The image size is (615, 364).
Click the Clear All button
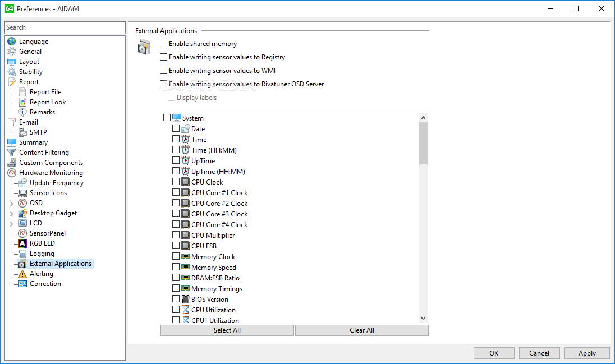pyautogui.click(x=361, y=330)
